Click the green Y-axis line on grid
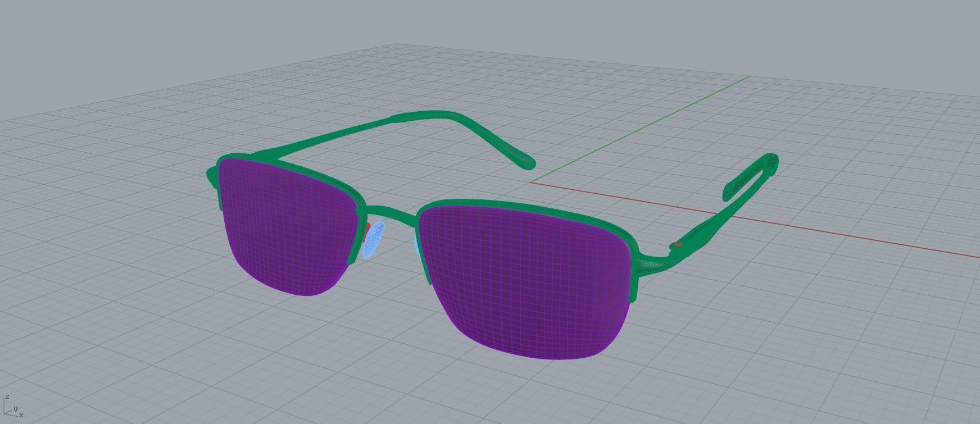Image resolution: width=980 pixels, height=424 pixels. [x=641, y=129]
